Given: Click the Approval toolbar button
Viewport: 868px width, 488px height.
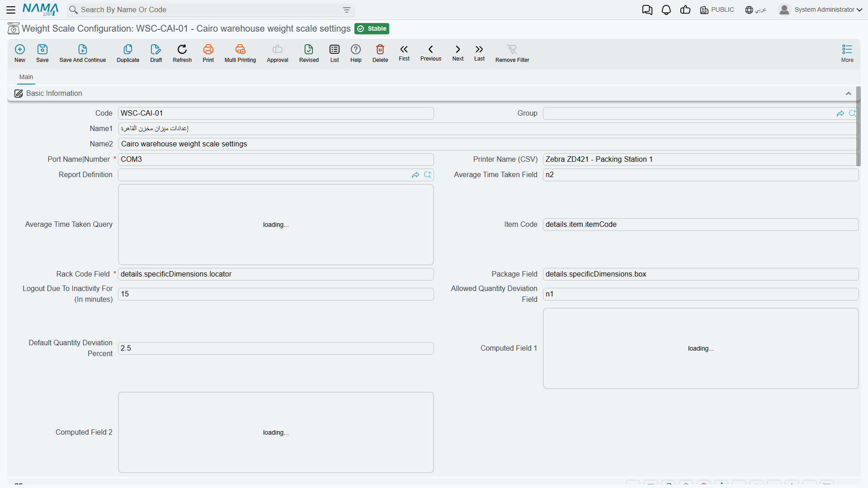Looking at the screenshot, I should pos(278,53).
